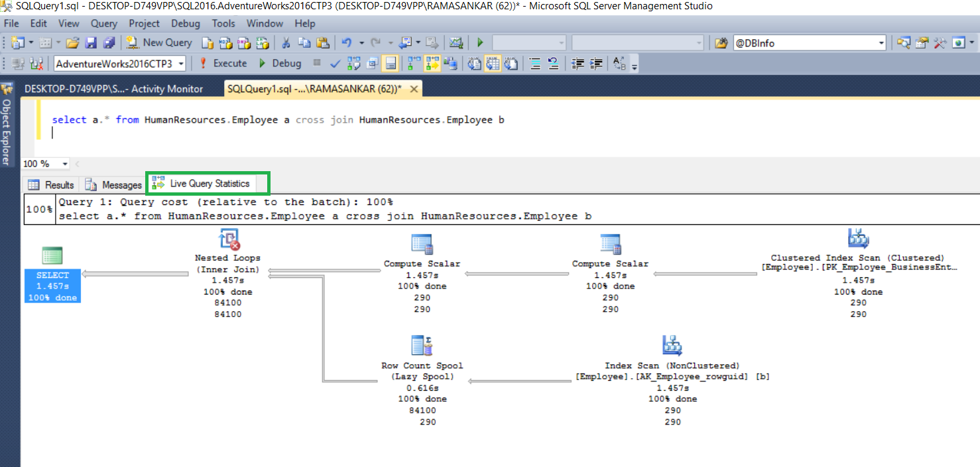Open Analysis Services XMLA Query icon
This screenshot has height=467, width=980.
tap(263, 42)
